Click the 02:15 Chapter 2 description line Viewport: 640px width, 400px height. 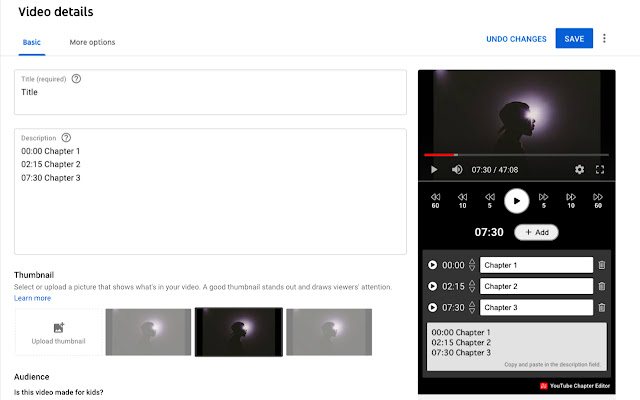(x=51, y=164)
